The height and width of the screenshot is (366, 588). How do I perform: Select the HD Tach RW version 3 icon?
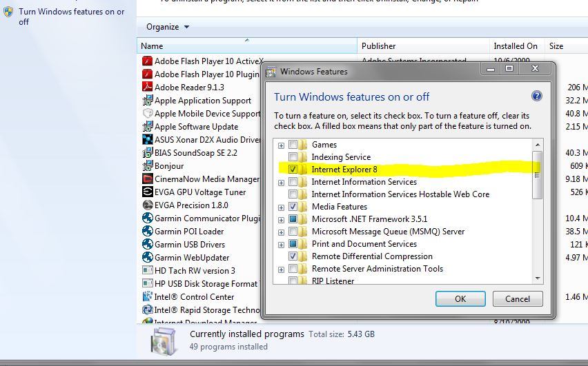148,270
